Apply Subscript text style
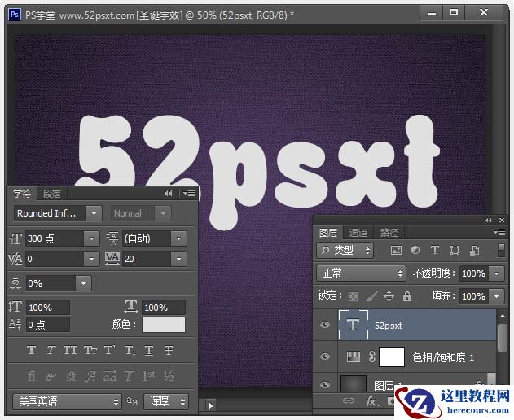The height and width of the screenshot is (420, 514). (130, 350)
